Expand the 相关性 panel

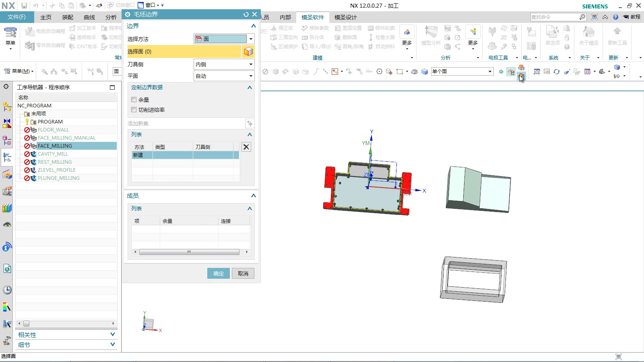(x=112, y=335)
